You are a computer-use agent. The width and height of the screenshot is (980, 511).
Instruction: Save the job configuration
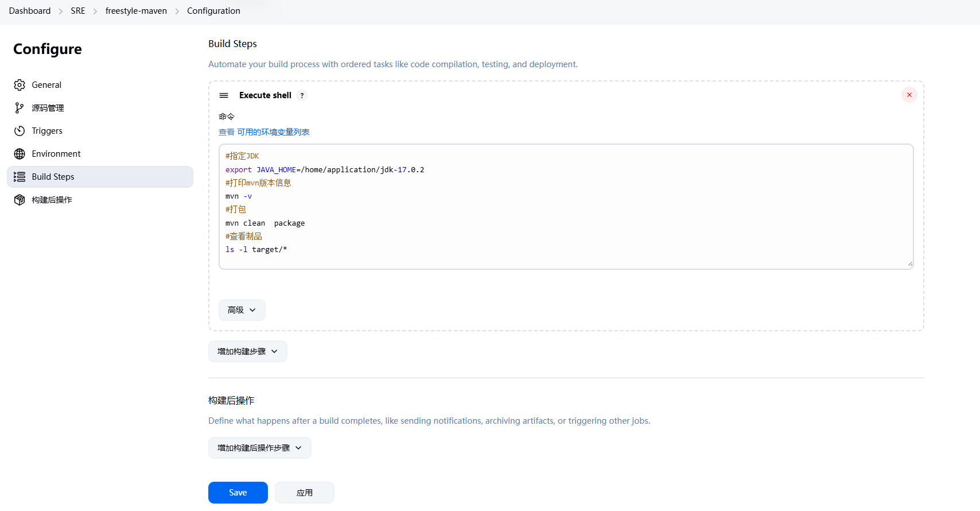[238, 493]
